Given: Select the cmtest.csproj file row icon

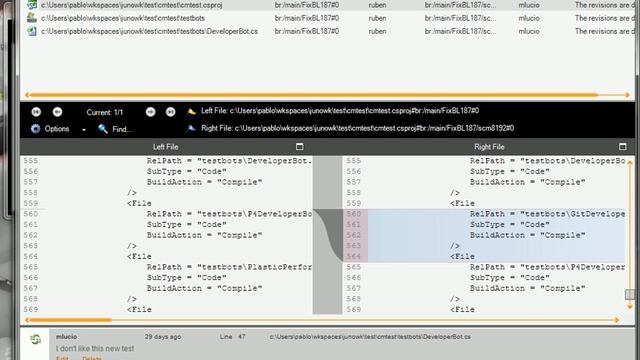Looking at the screenshot, I should click(x=32, y=5).
